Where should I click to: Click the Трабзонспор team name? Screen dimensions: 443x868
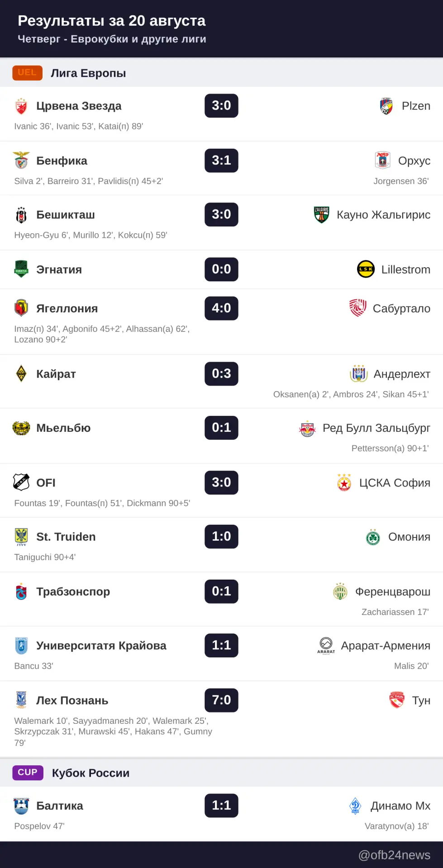pyautogui.click(x=73, y=591)
